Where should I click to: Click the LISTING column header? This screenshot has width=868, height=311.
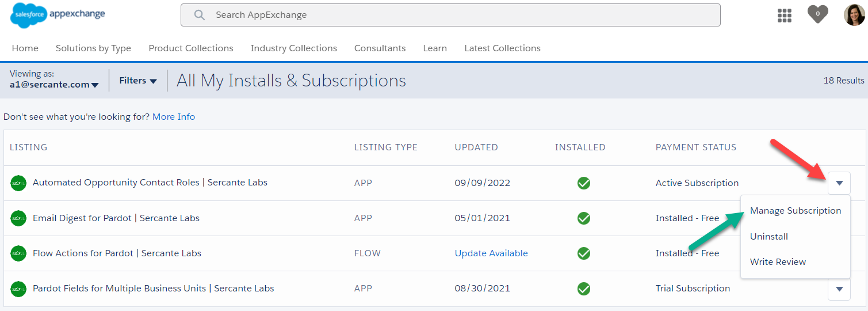29,147
